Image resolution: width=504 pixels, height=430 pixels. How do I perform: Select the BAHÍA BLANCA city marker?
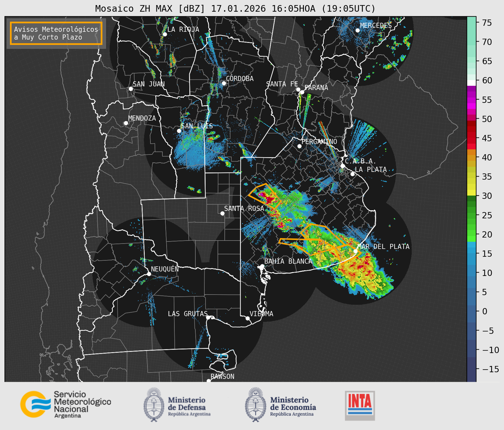262,266
